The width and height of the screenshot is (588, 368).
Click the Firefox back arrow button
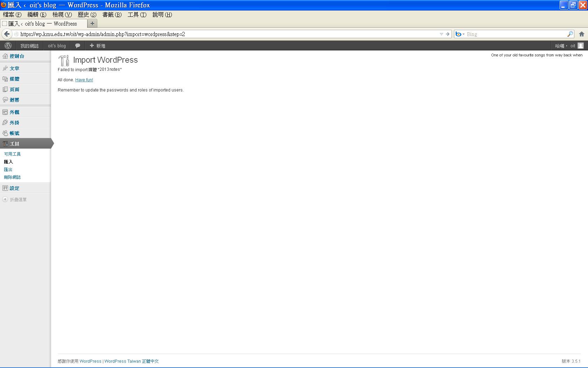click(7, 34)
